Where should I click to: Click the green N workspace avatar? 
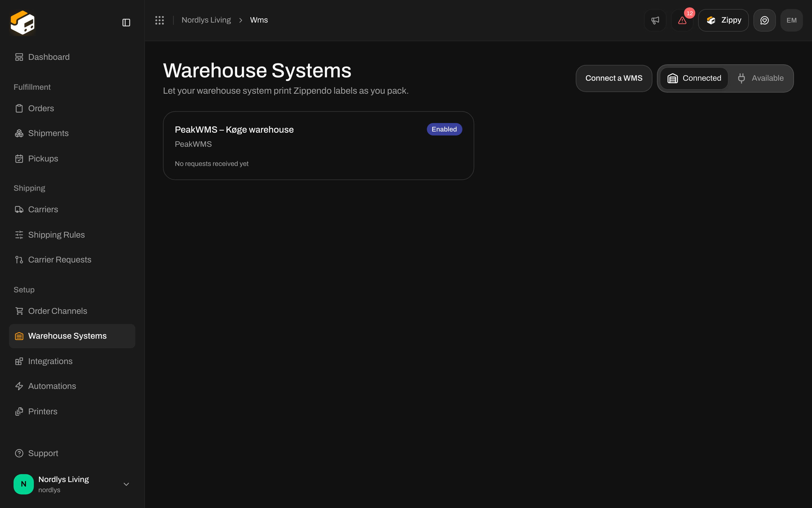click(23, 484)
